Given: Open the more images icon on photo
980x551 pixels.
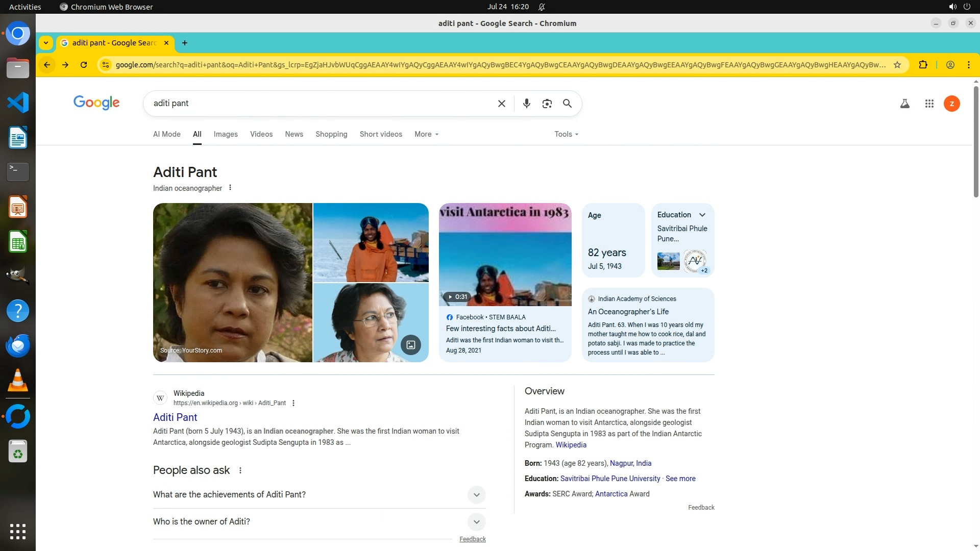Looking at the screenshot, I should (x=410, y=345).
